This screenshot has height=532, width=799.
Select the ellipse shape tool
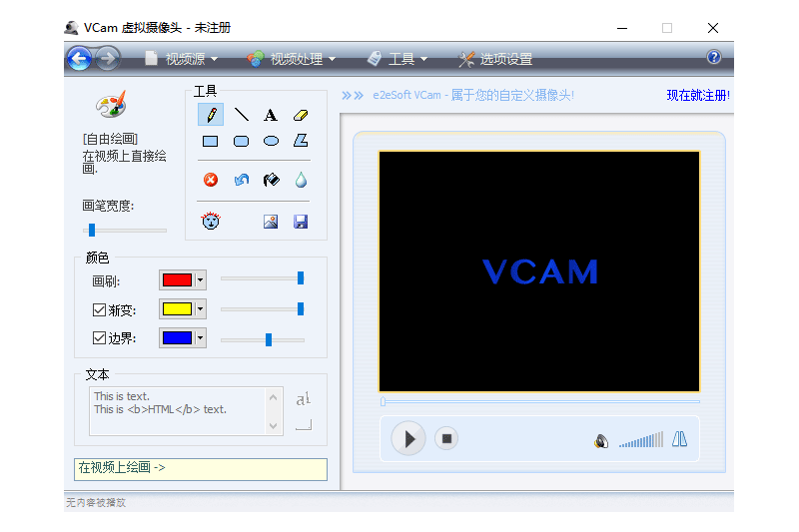[271, 141]
